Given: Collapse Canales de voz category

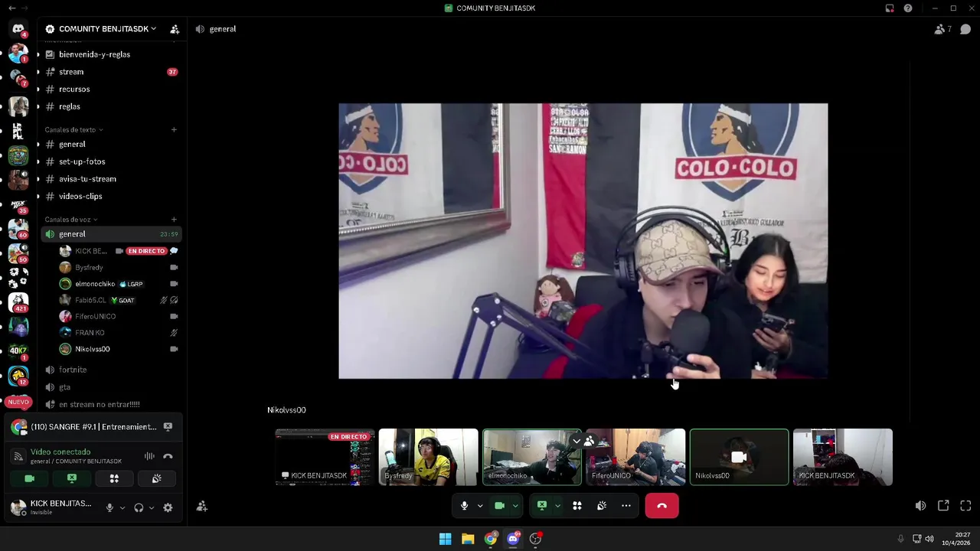Looking at the screenshot, I should 70,220.
